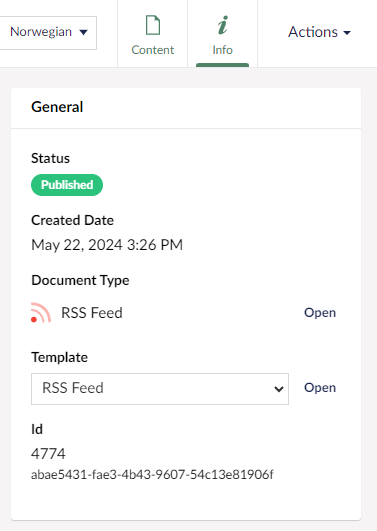Expand the RSS Feed template select box
This screenshot has width=377, height=531.
point(160,389)
